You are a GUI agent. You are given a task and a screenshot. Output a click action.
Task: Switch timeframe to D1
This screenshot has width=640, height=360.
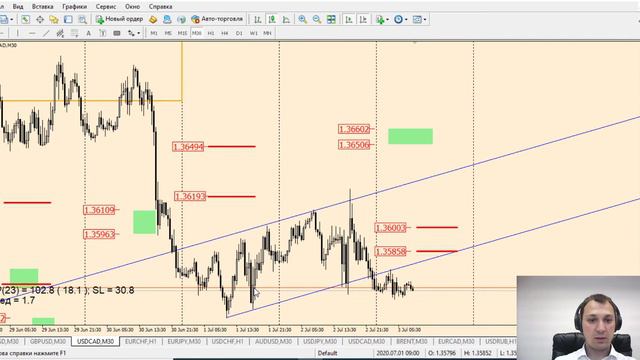[239, 33]
